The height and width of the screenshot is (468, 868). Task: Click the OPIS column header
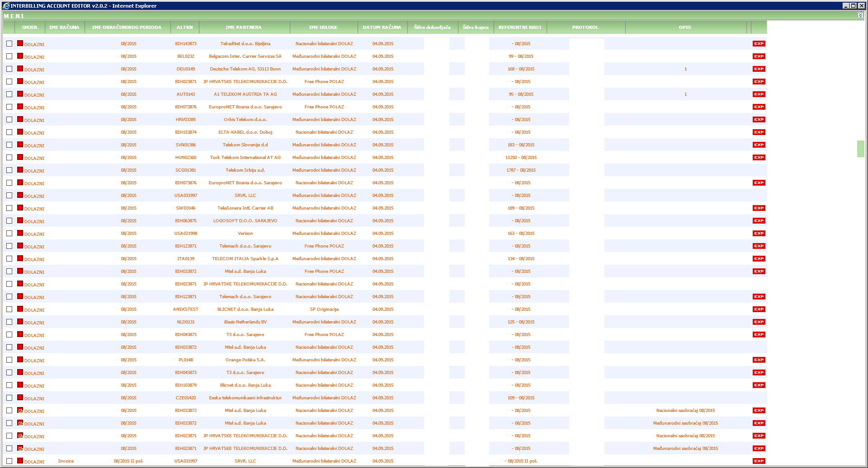point(685,27)
